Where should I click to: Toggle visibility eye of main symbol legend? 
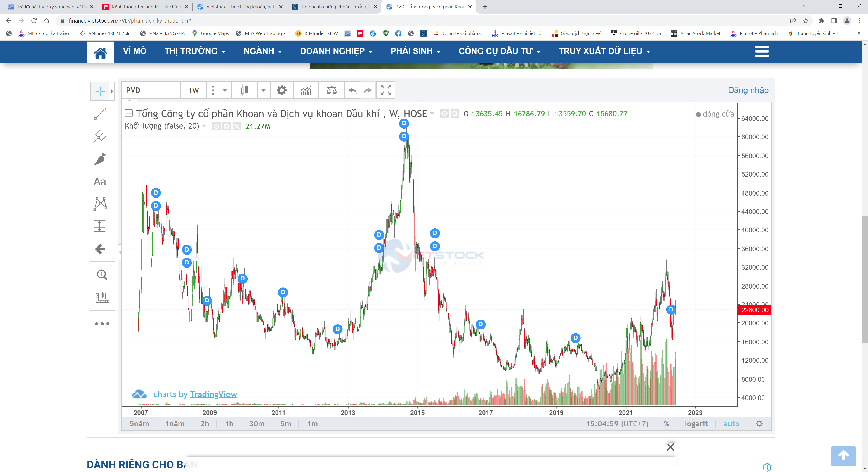coord(444,114)
